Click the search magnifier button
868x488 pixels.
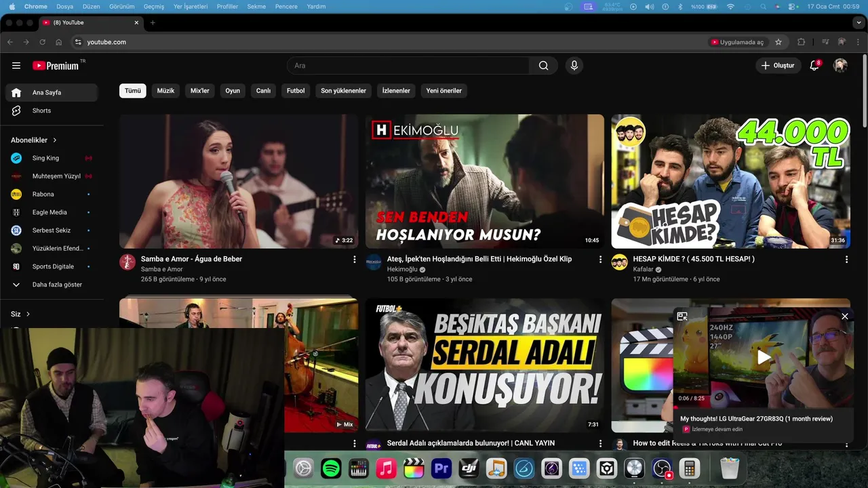(x=544, y=66)
